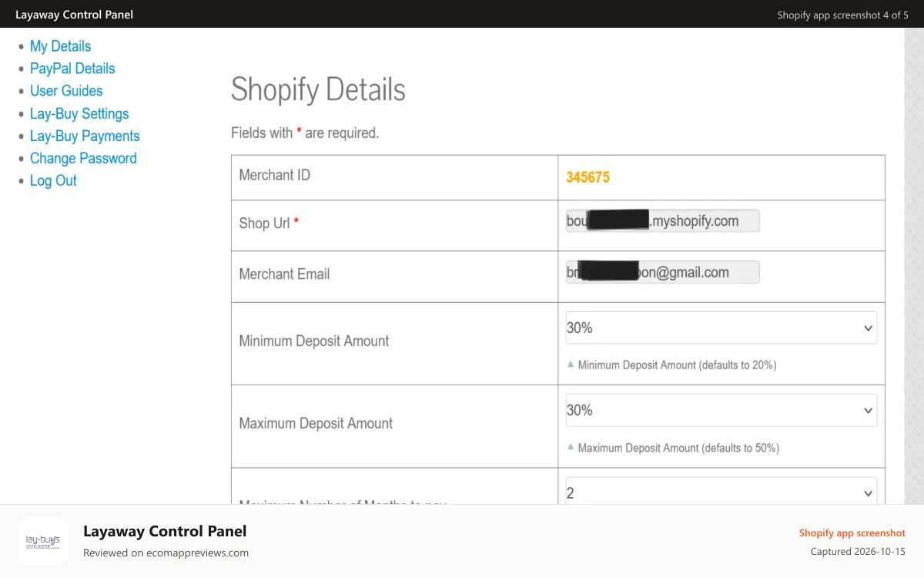Click 'Reviewed on ecomappreviews.com' text

(166, 553)
